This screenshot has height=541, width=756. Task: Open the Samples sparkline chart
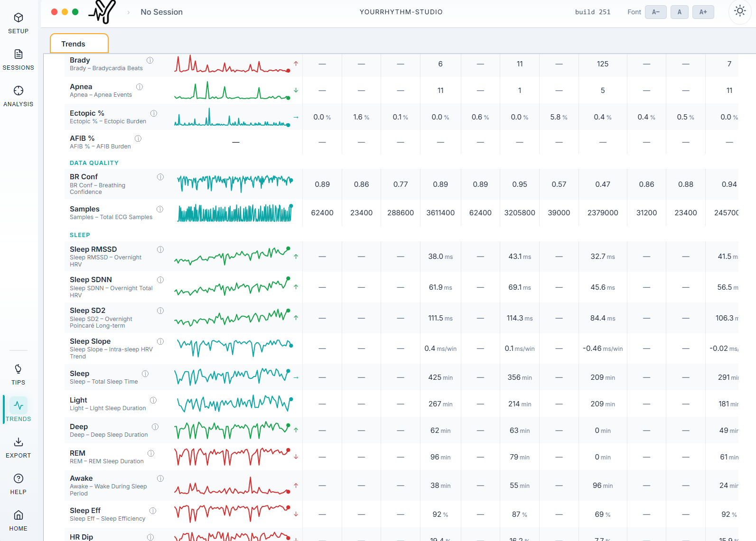click(234, 213)
